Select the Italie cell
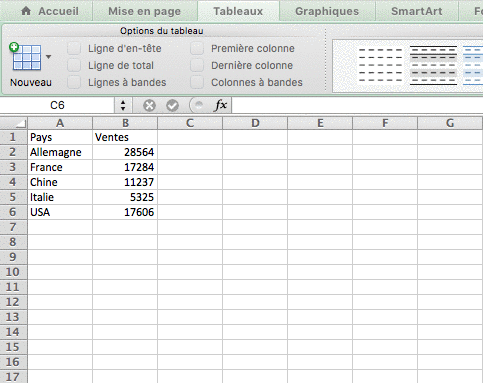483x383 pixels. (60, 197)
